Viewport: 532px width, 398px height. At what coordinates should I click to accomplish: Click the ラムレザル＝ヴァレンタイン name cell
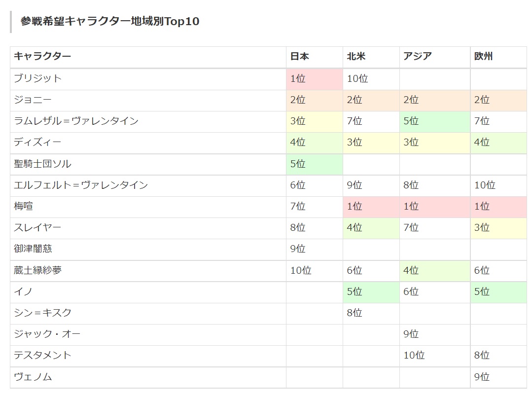click(76, 121)
